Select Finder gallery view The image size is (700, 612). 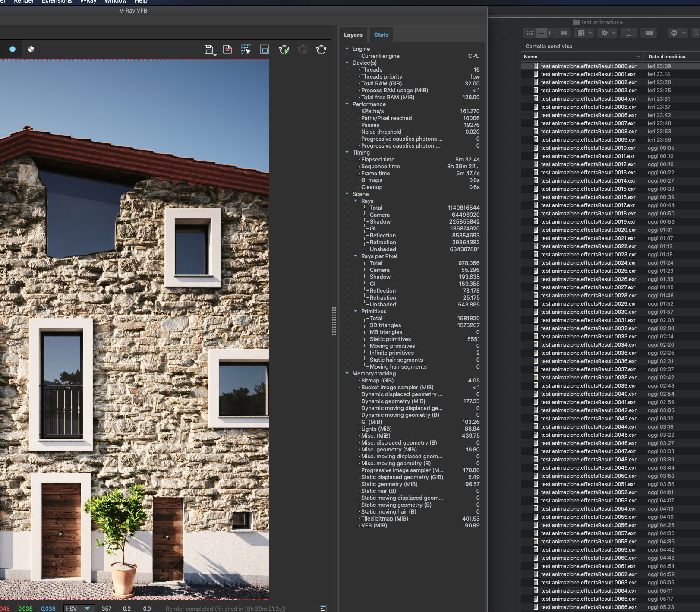(564, 33)
